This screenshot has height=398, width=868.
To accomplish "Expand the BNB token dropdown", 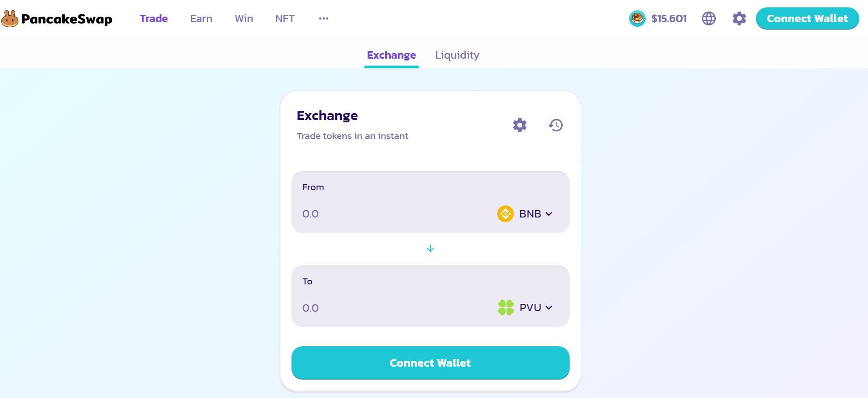I will (549, 214).
